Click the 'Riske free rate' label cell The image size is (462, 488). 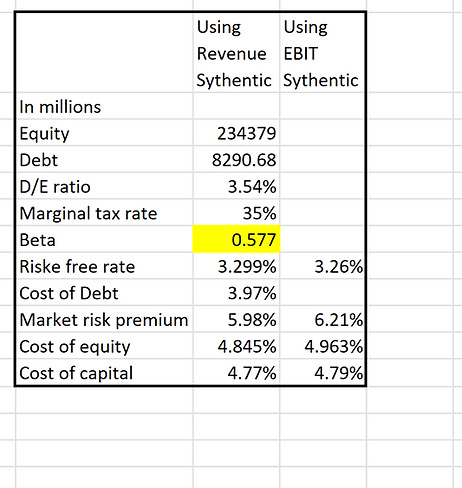pyautogui.click(x=104, y=266)
